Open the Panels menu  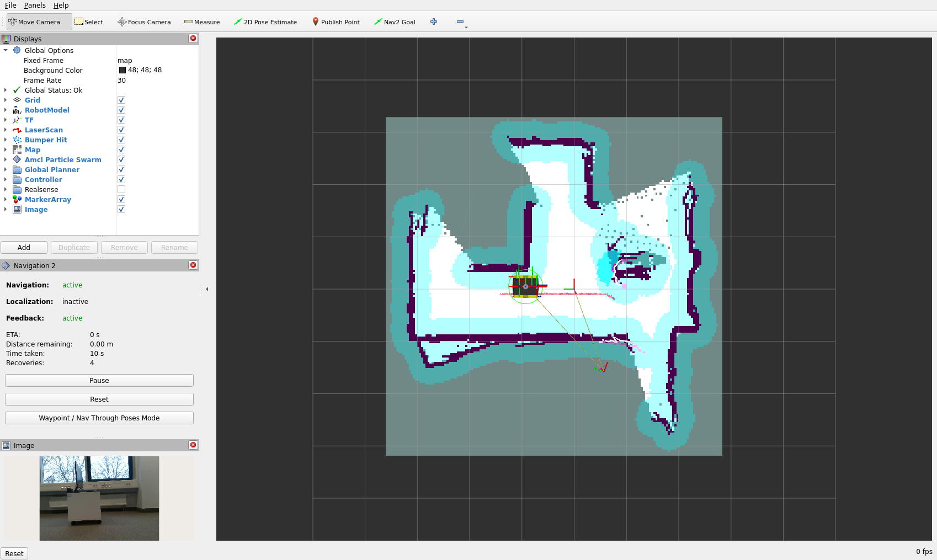click(35, 6)
